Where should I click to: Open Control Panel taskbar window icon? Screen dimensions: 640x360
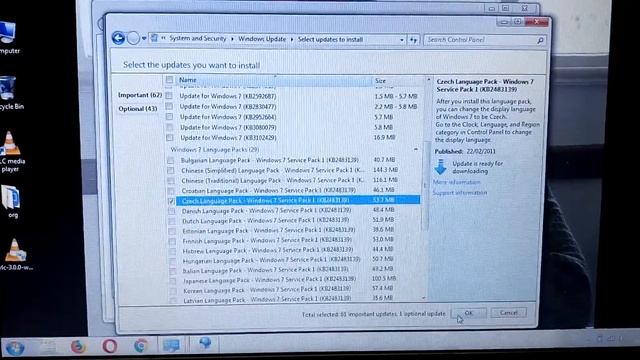point(172,345)
